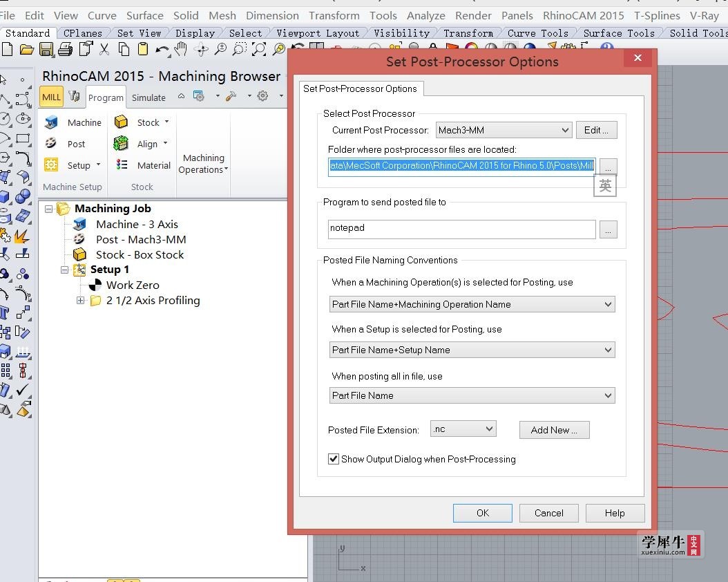This screenshot has width=728, height=582.
Task: Select the single Point tool
Action: (x=22, y=80)
